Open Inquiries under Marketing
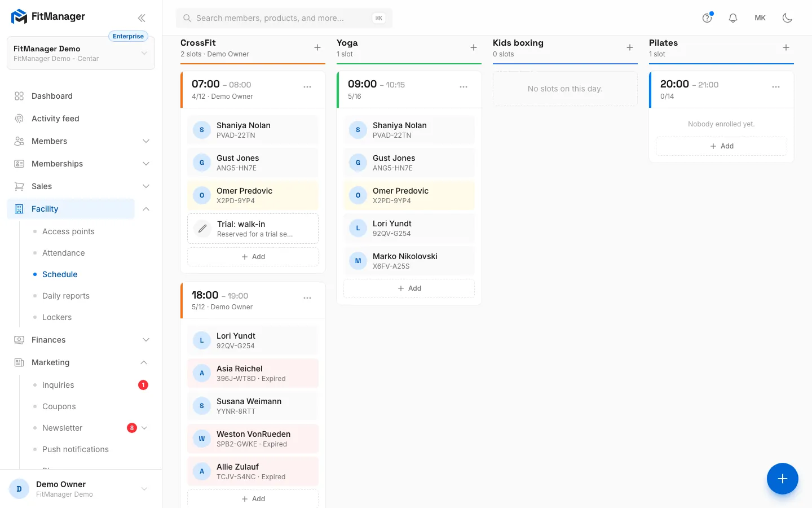The width and height of the screenshot is (812, 508). tap(58, 385)
